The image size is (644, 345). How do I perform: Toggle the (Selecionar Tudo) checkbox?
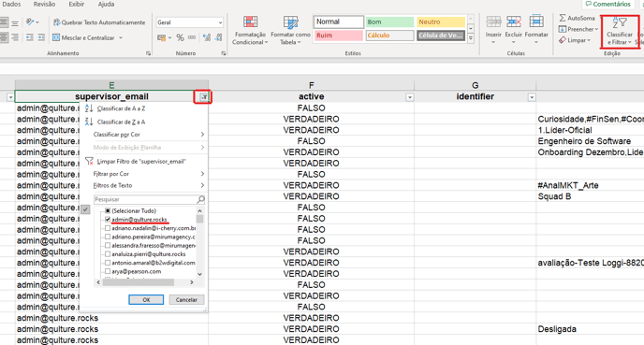(108, 211)
